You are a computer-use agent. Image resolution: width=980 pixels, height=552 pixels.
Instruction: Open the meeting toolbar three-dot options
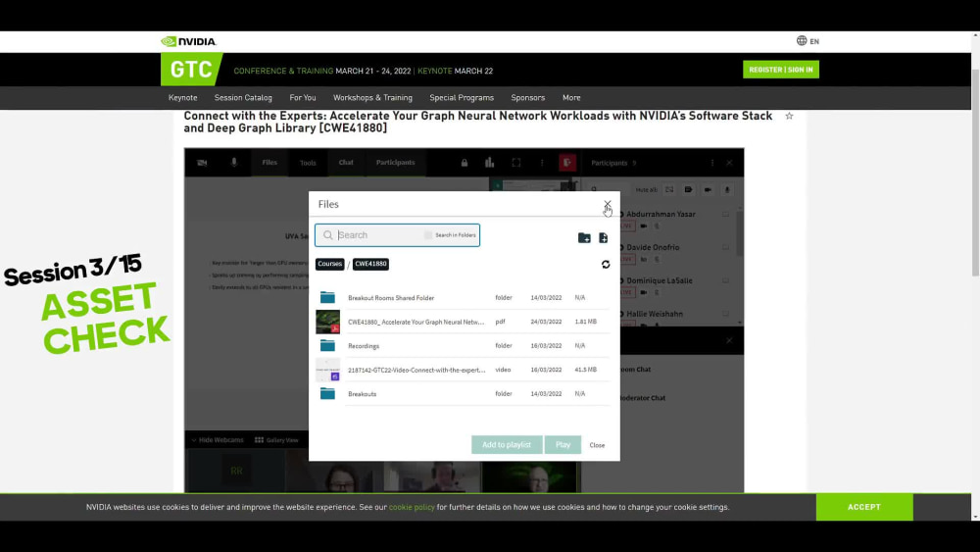point(542,163)
